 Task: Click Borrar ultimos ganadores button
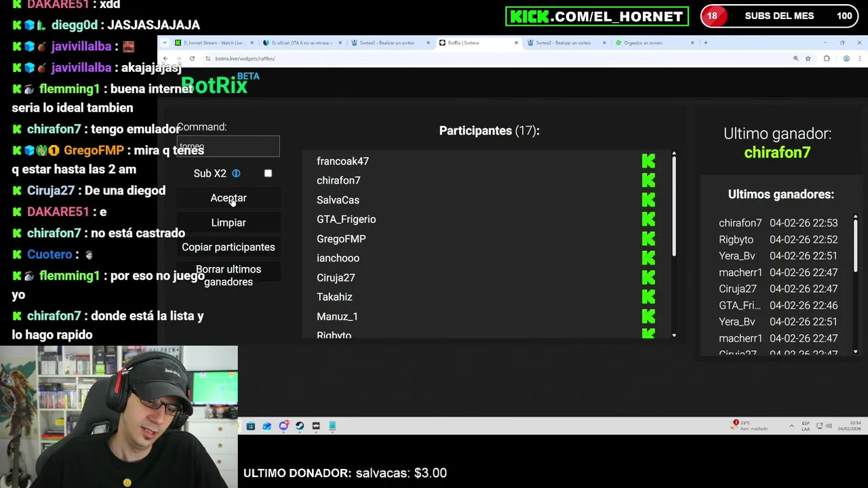(x=229, y=275)
